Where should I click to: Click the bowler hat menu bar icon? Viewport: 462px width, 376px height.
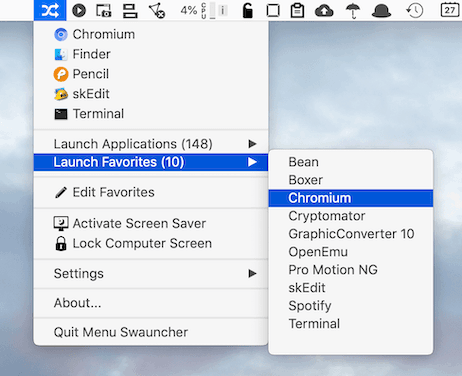coord(381,11)
